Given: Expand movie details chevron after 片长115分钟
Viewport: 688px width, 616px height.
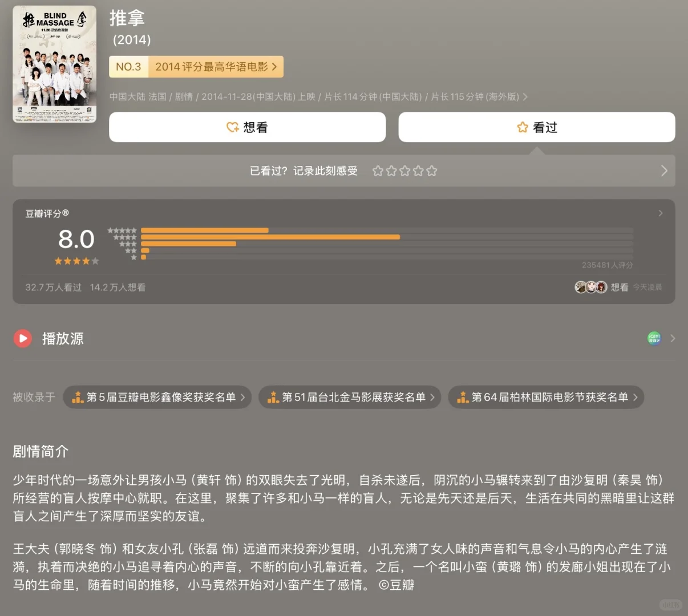Looking at the screenshot, I should point(525,97).
